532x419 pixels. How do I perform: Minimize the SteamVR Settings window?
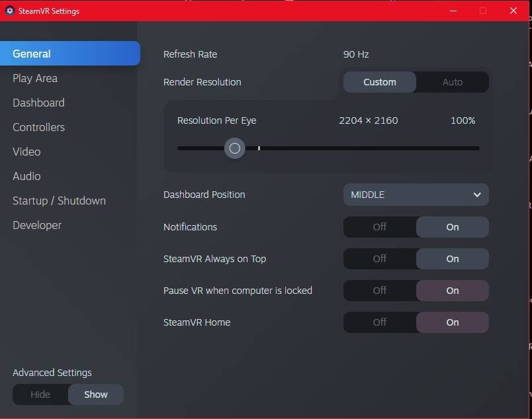[453, 11]
